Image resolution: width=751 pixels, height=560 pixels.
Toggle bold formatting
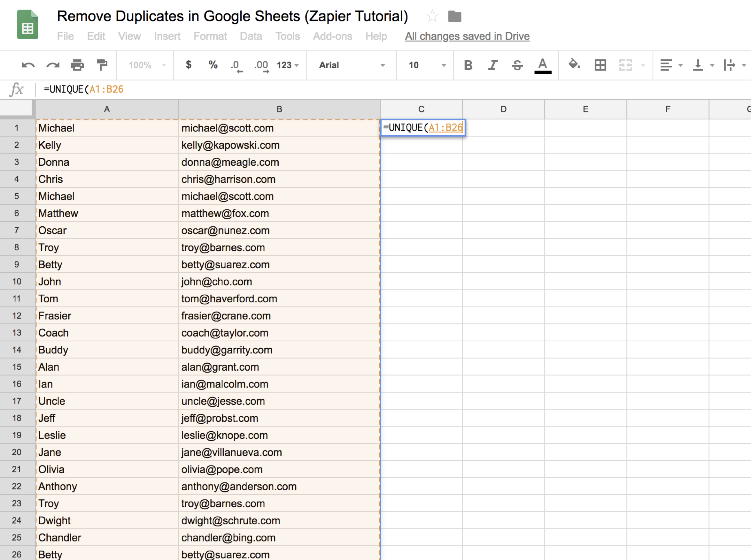click(x=468, y=65)
